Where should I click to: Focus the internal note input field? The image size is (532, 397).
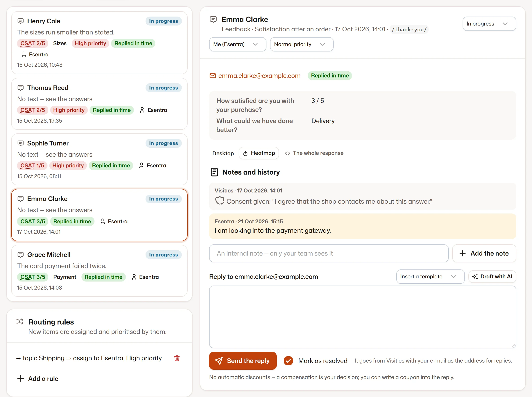click(329, 253)
